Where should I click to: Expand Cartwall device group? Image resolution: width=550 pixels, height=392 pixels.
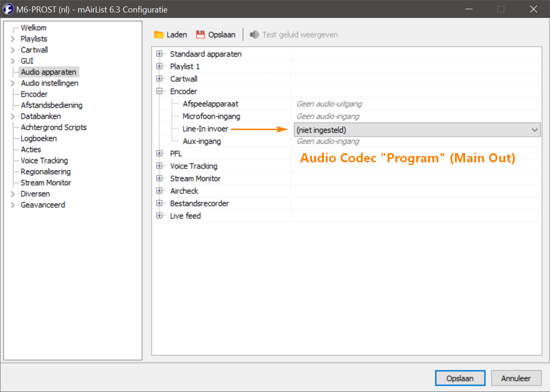tap(160, 79)
